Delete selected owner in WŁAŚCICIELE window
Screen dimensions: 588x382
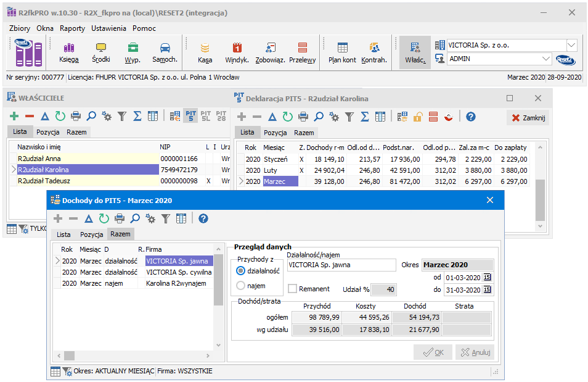click(30, 117)
